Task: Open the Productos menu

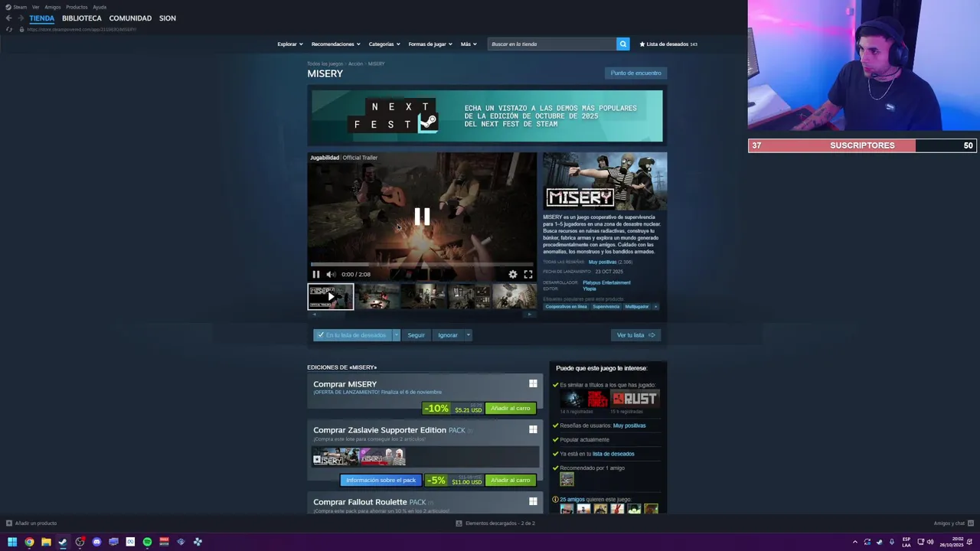Action: coord(77,7)
